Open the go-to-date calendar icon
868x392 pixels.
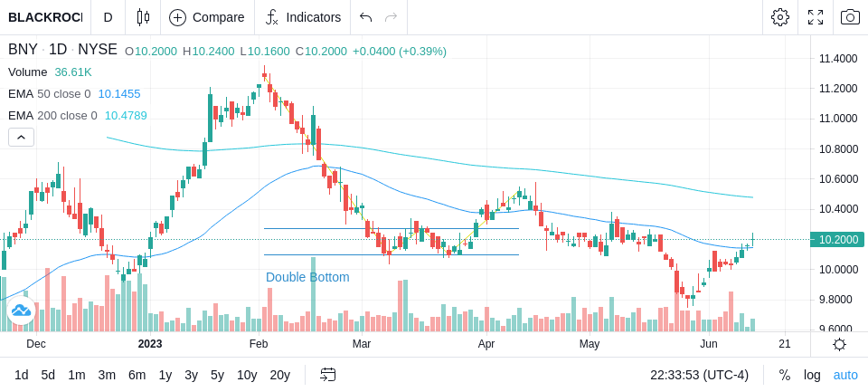pos(327,376)
